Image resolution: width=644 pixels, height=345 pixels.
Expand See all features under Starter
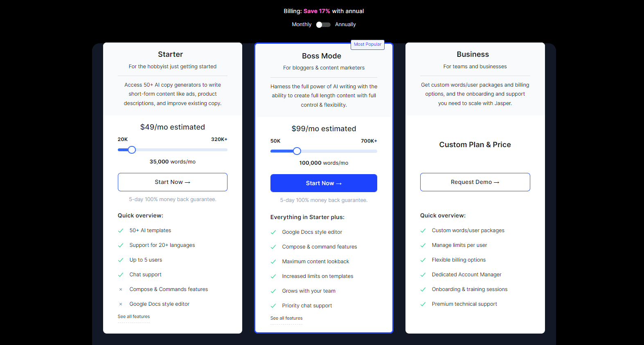tap(134, 316)
